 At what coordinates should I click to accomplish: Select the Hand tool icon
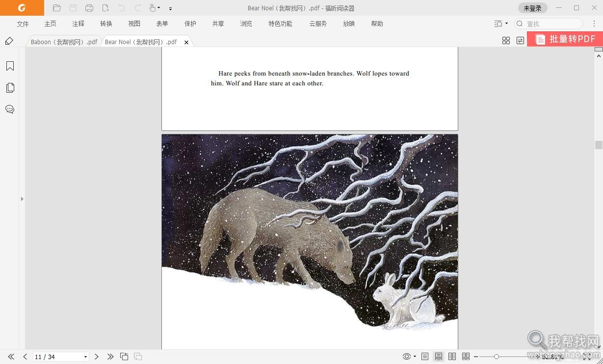click(x=153, y=8)
